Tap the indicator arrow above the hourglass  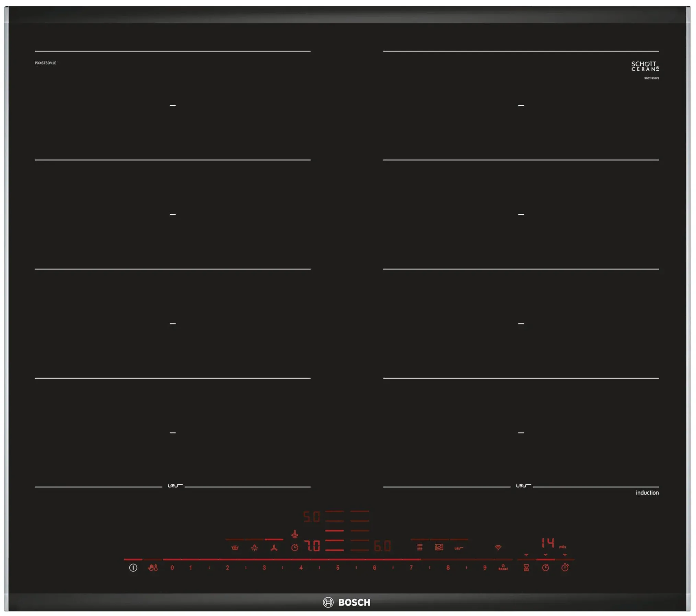pyautogui.click(x=526, y=555)
